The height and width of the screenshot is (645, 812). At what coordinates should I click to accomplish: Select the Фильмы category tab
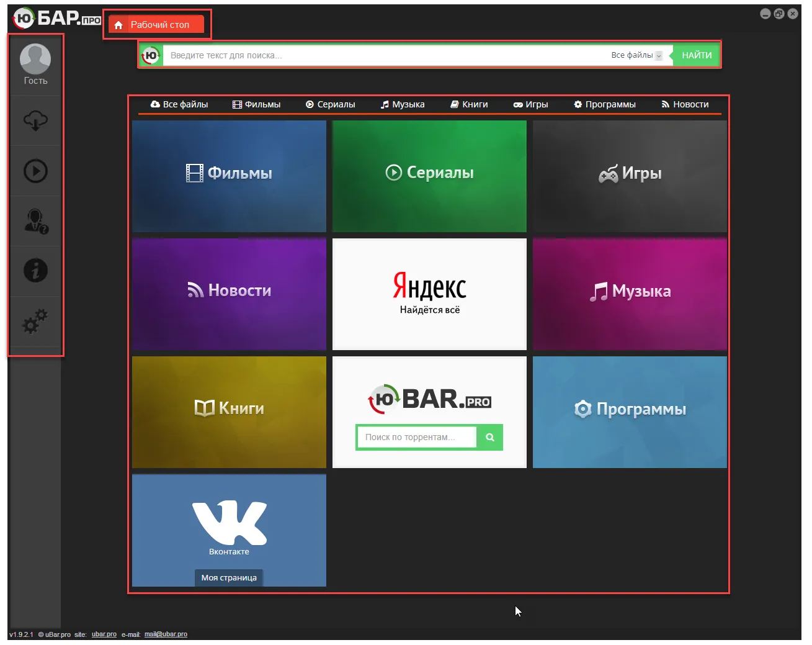tap(256, 104)
